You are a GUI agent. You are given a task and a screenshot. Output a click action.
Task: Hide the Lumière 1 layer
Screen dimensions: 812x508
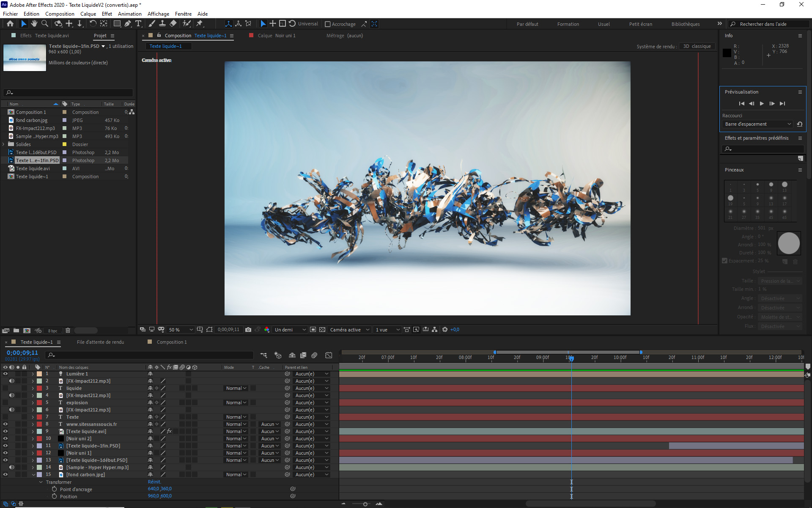click(x=5, y=374)
